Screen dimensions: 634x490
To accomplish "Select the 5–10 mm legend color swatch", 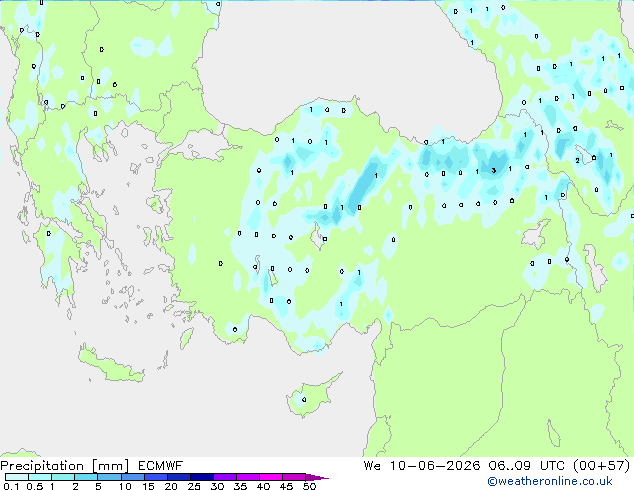I will [x=109, y=477].
